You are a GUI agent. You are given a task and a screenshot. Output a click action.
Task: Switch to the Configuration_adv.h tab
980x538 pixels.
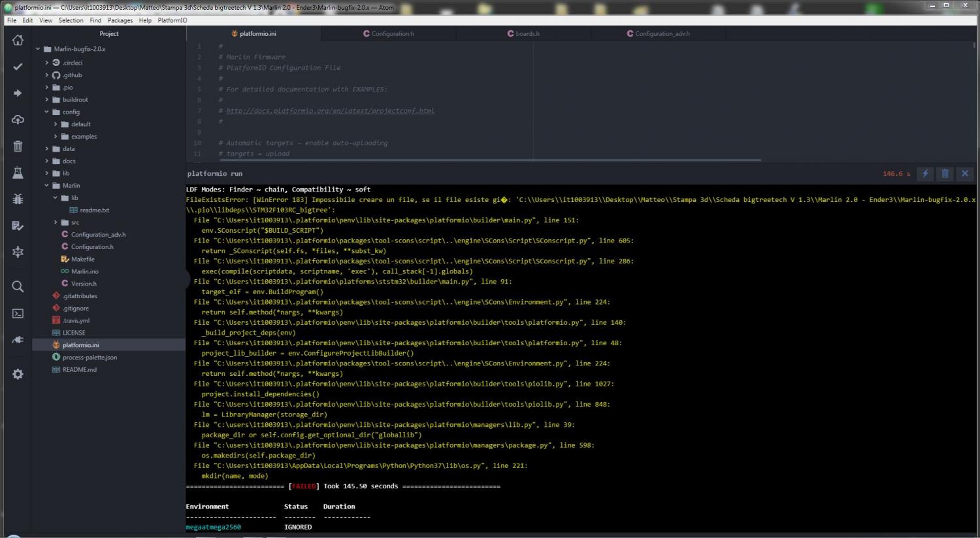point(661,34)
